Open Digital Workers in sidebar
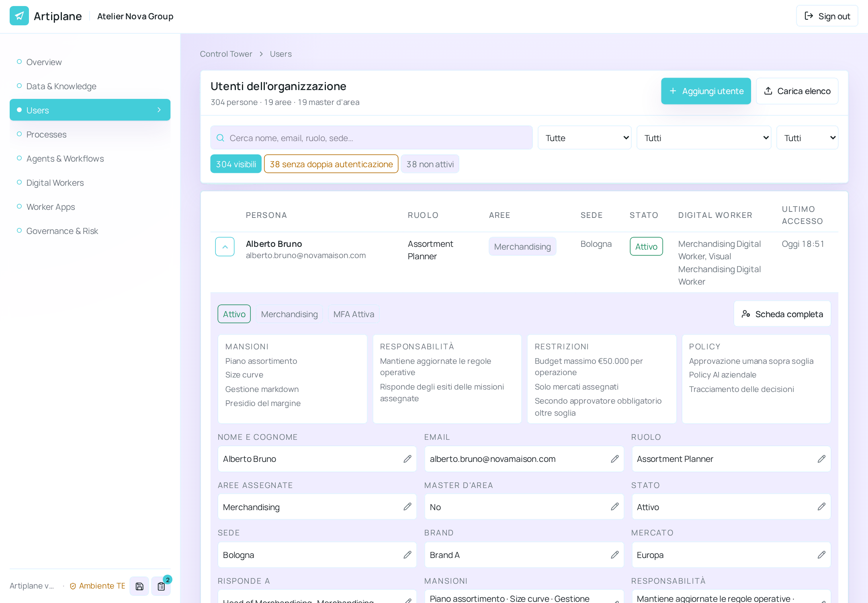This screenshot has width=868, height=603. pyautogui.click(x=55, y=183)
